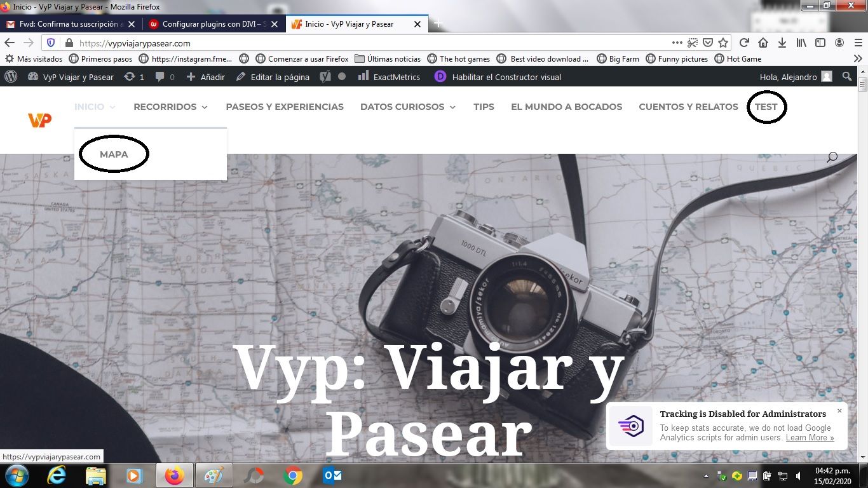Click Editar la página
This screenshot has height=488, width=868.
point(273,76)
